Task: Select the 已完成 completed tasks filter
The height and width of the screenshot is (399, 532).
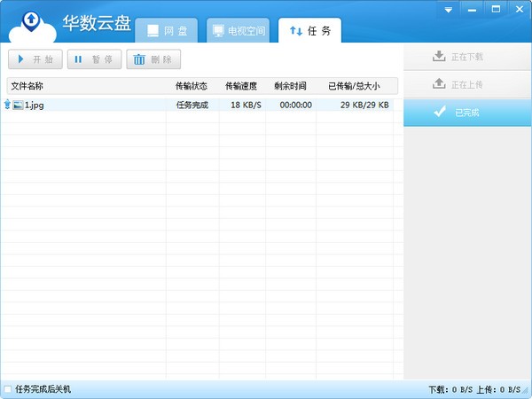Action: tap(458, 113)
